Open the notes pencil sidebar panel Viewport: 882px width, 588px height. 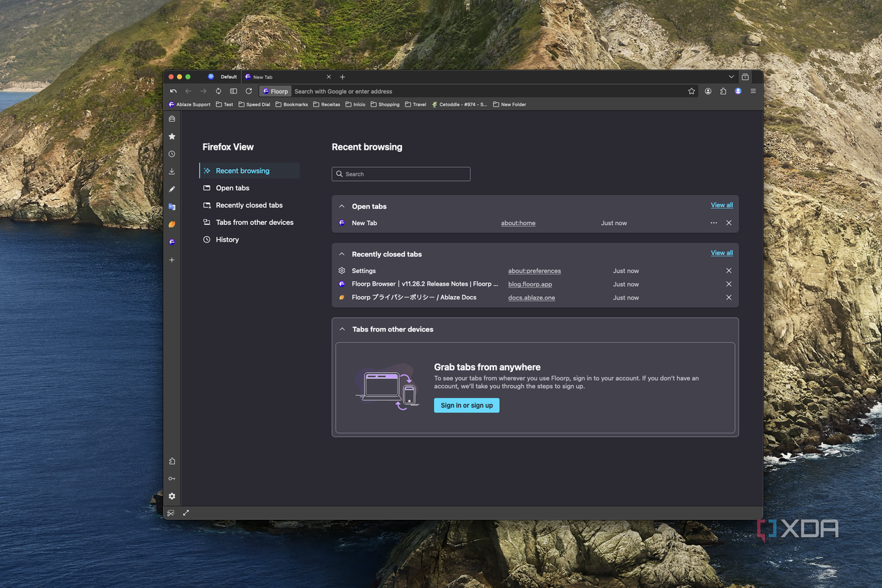172,189
